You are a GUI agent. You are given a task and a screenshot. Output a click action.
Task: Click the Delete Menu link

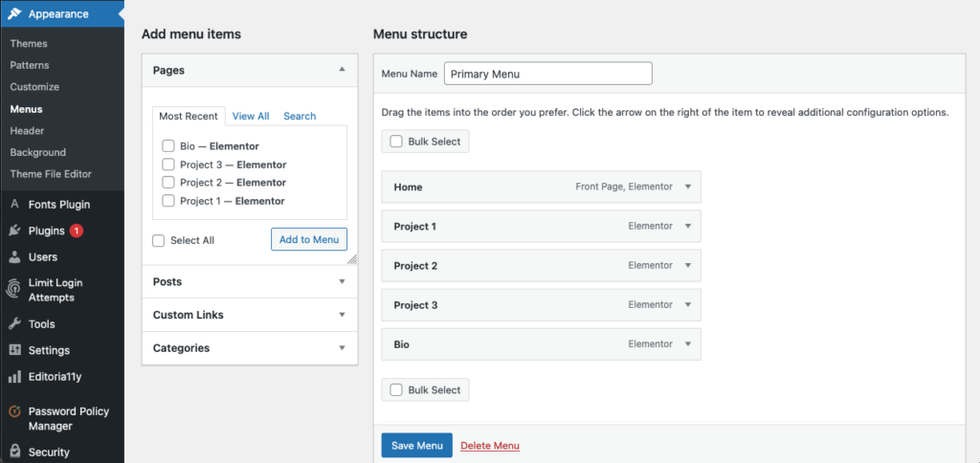pos(490,446)
